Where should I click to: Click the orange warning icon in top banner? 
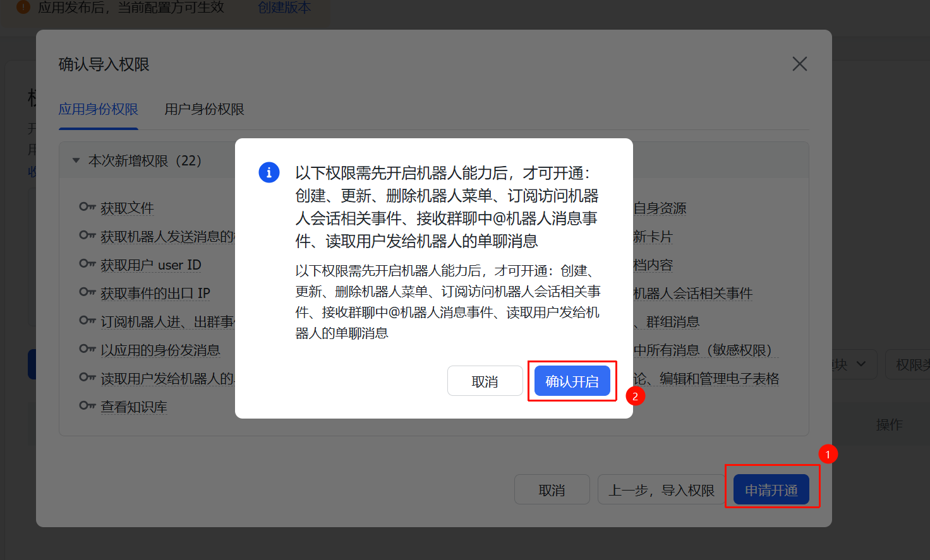[x=23, y=8]
